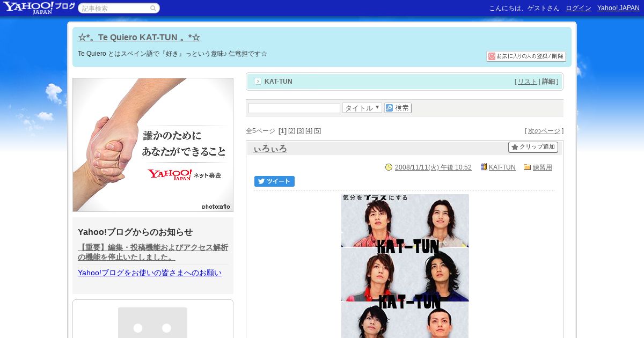
Task: Switch to リスト view
Action: point(527,82)
